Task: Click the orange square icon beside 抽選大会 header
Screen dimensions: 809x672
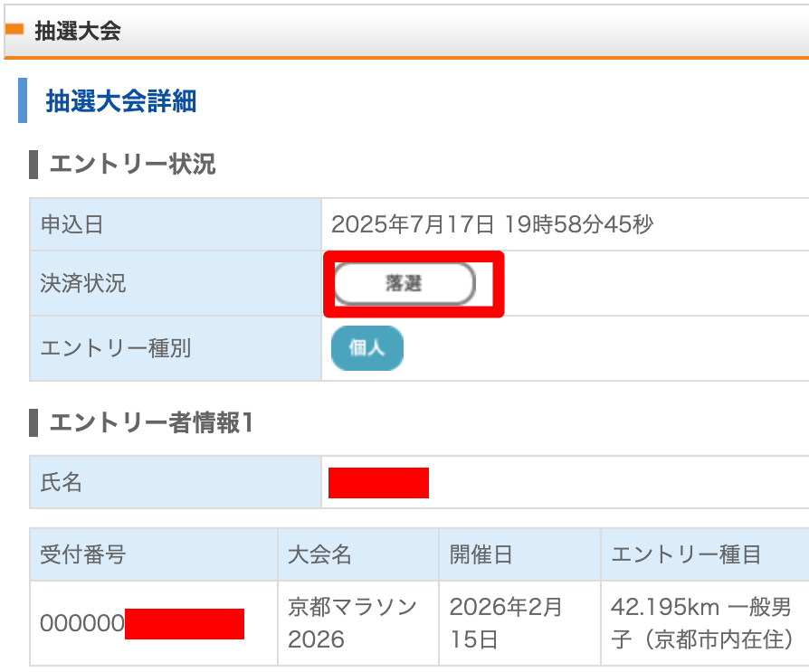Action: (15, 28)
